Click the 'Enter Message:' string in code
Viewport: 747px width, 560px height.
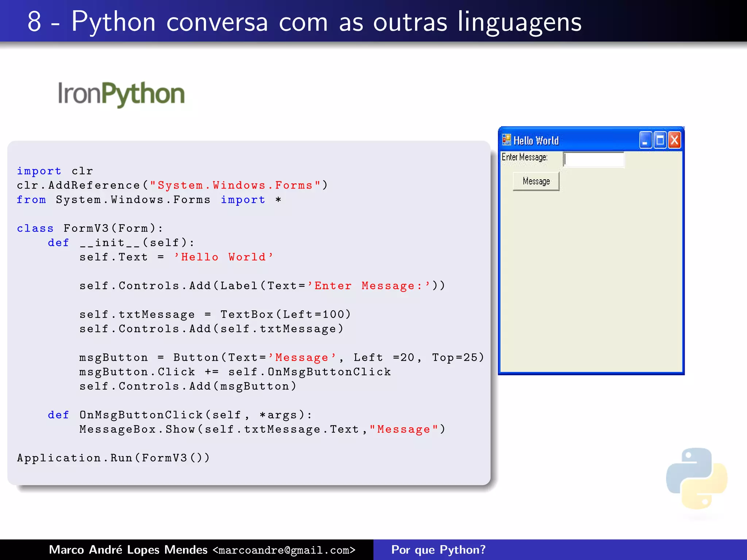369,285
